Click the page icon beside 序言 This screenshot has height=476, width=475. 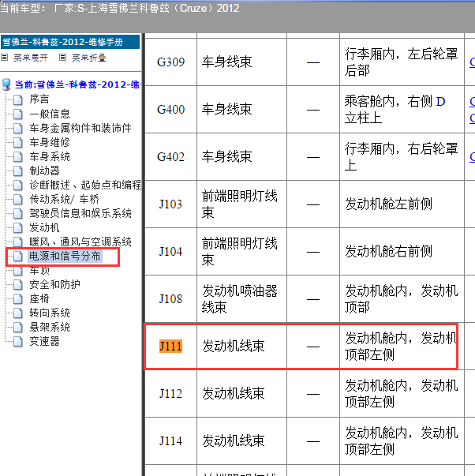pyautogui.click(x=18, y=99)
